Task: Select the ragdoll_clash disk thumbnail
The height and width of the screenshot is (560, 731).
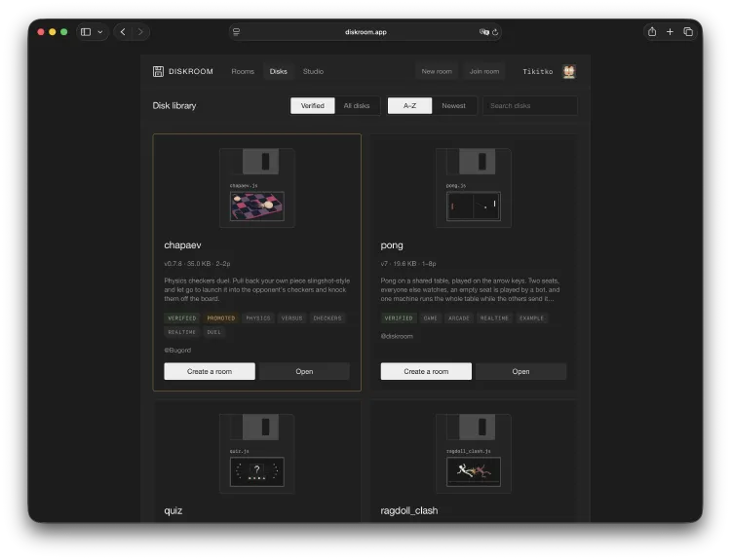Action: (x=474, y=453)
